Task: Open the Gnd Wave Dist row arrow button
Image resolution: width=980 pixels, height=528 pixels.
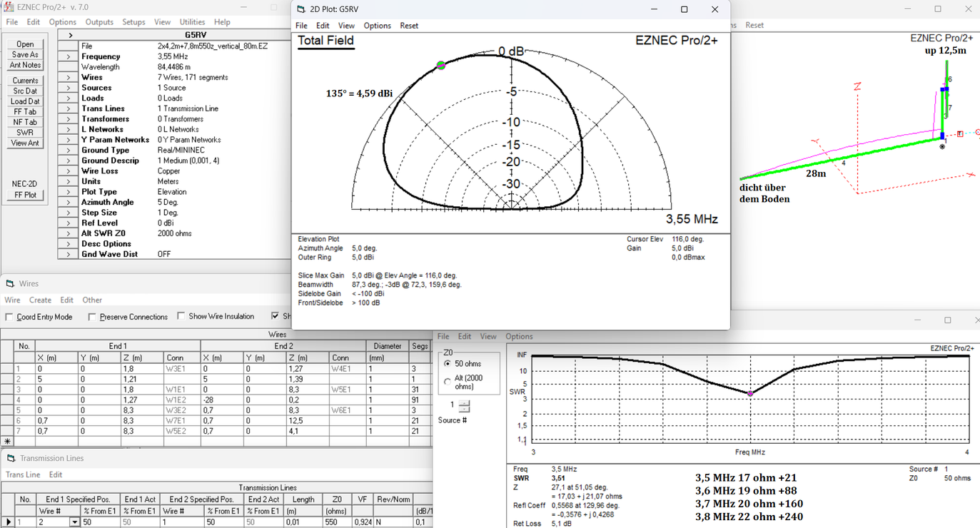Action: pyautogui.click(x=69, y=254)
